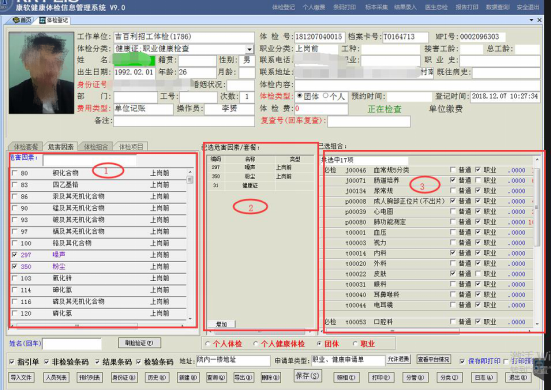Click the vertical scrollbar of 危害因素 list
Viewport: 552px width, 391px height.
coord(190,245)
